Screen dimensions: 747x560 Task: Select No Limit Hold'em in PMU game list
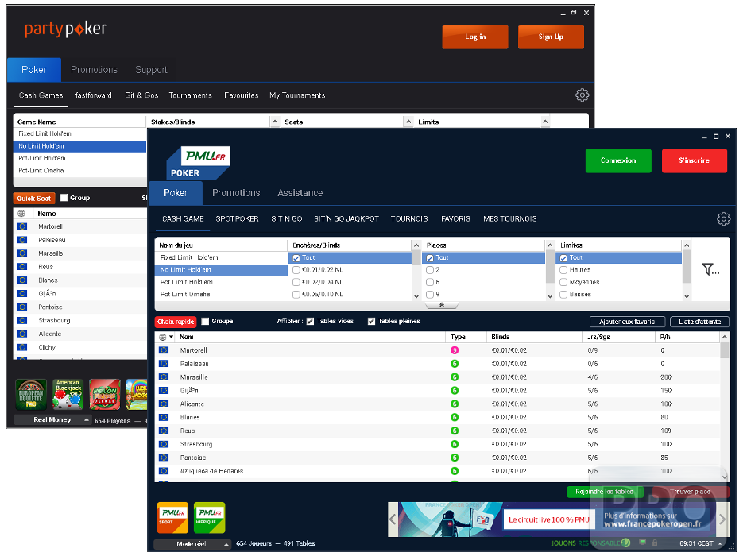(x=222, y=270)
